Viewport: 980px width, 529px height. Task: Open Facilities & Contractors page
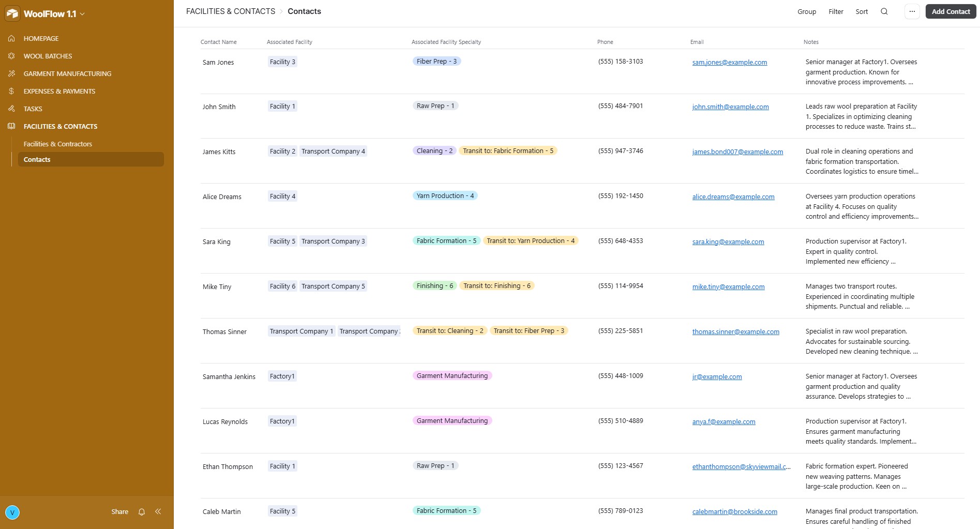pos(58,144)
